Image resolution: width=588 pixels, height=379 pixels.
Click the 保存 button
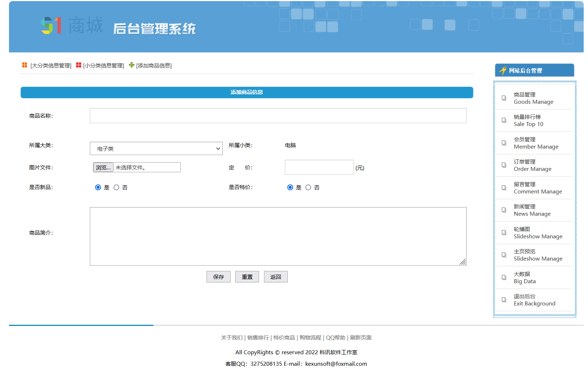point(218,277)
